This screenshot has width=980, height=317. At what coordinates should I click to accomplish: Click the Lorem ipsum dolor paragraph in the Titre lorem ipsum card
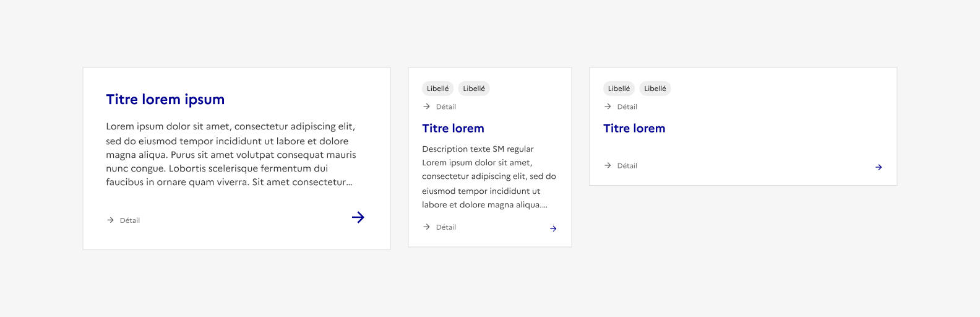(230, 154)
